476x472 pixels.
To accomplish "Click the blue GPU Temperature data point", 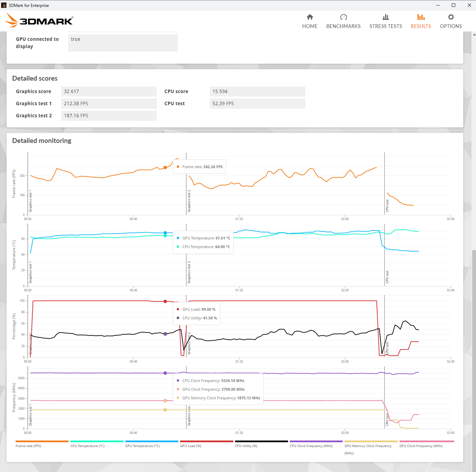I will click(165, 233).
